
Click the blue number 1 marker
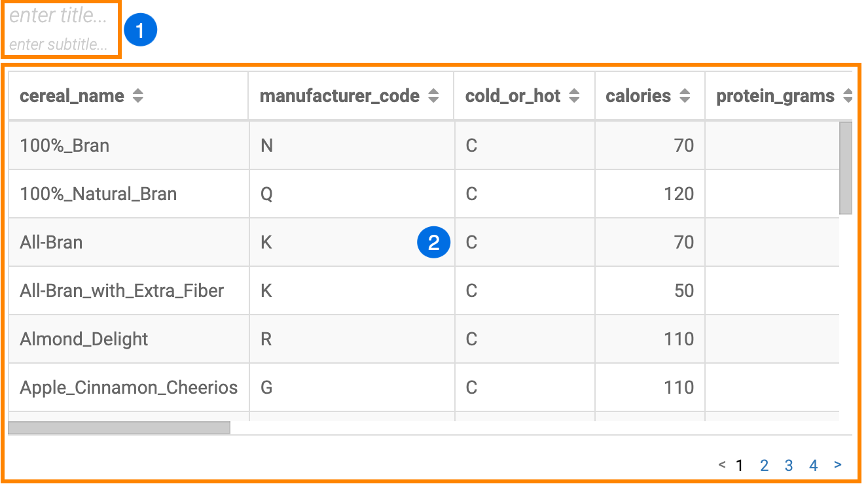pos(140,29)
